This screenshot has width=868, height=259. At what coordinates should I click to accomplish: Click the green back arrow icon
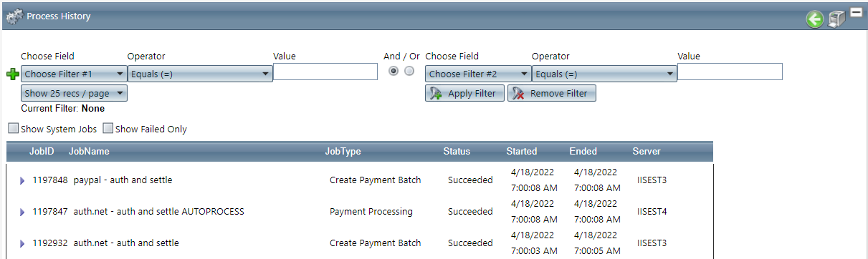point(814,19)
